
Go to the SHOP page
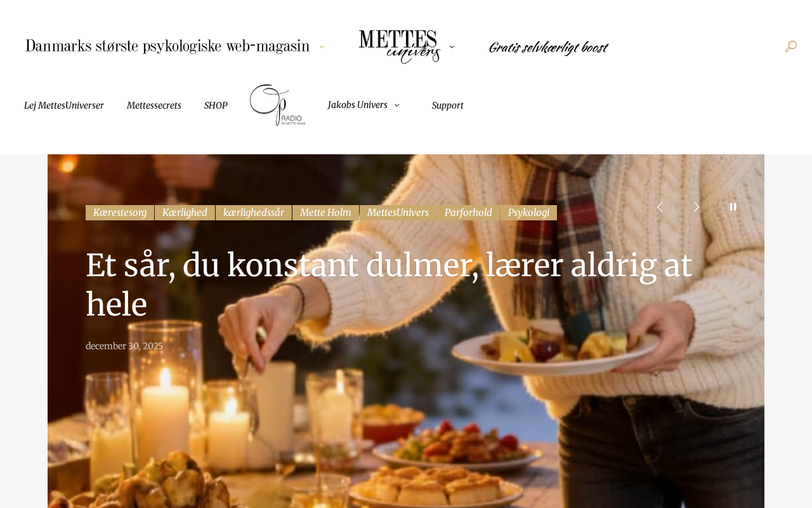click(x=216, y=105)
